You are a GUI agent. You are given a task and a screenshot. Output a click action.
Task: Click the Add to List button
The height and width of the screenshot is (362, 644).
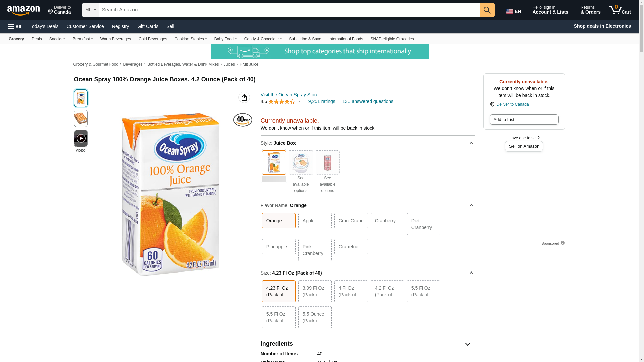point(524,120)
